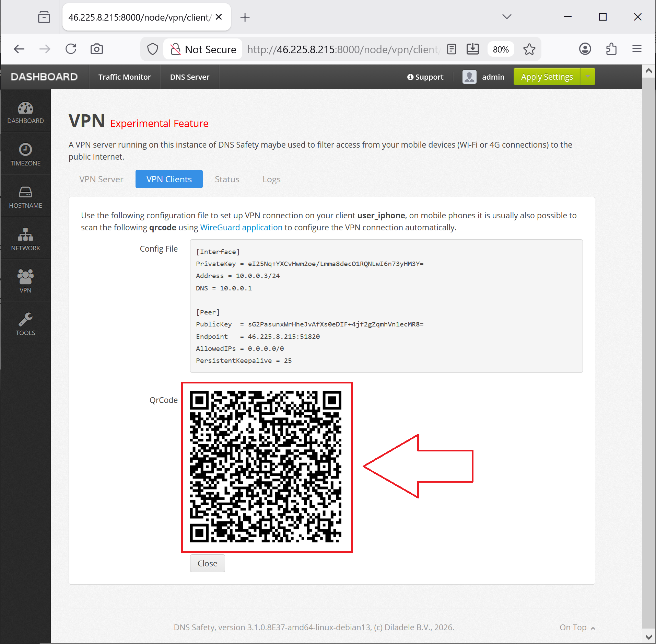656x644 pixels.
Task: Click the 'Address = 10.0.0.3/24' line
Action: click(238, 276)
